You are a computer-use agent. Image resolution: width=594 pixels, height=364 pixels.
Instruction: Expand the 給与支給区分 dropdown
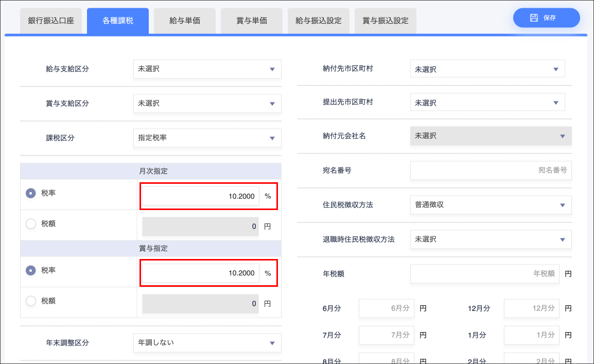coord(207,68)
